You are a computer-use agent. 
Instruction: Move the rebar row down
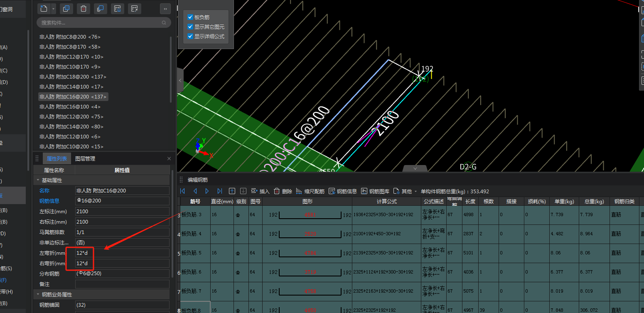pos(243,191)
